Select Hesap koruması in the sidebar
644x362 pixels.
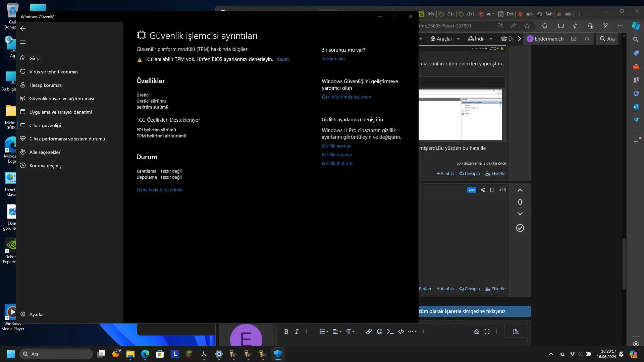pyautogui.click(x=70, y=85)
